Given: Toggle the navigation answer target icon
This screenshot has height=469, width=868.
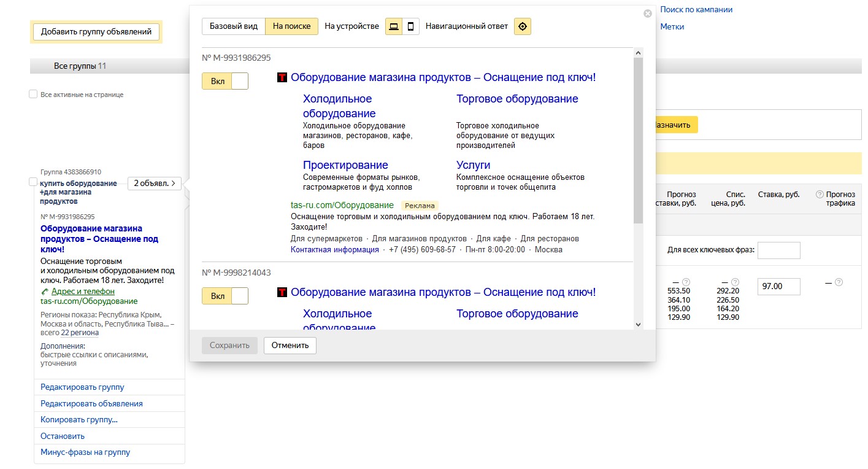Looking at the screenshot, I should 523,26.
